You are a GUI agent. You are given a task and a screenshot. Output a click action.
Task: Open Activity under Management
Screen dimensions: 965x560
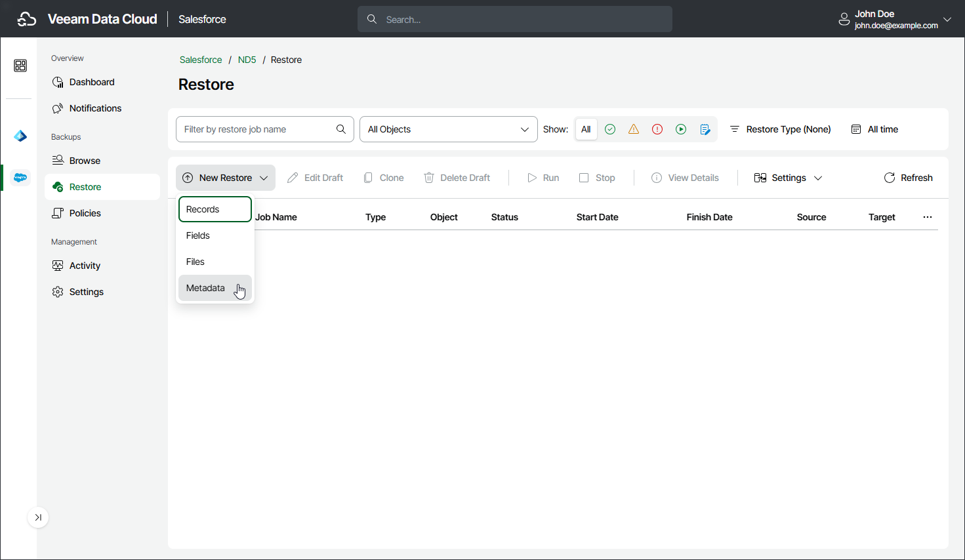pos(102,266)
